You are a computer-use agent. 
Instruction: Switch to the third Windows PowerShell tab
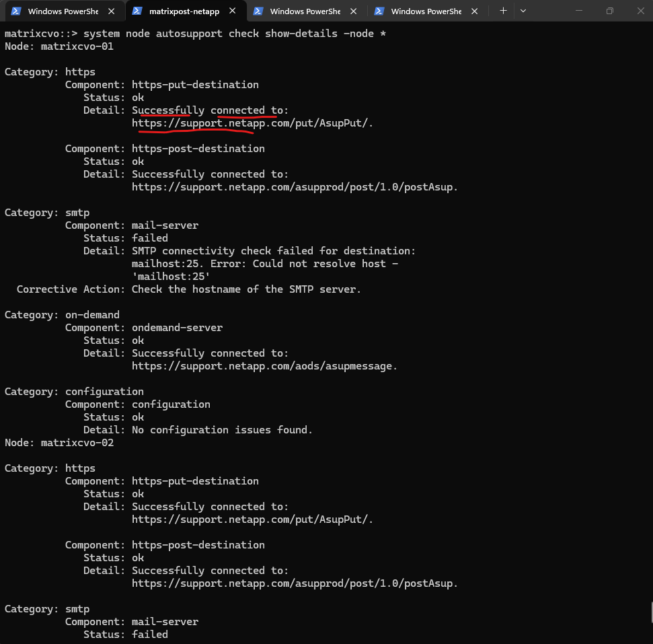[x=305, y=11]
